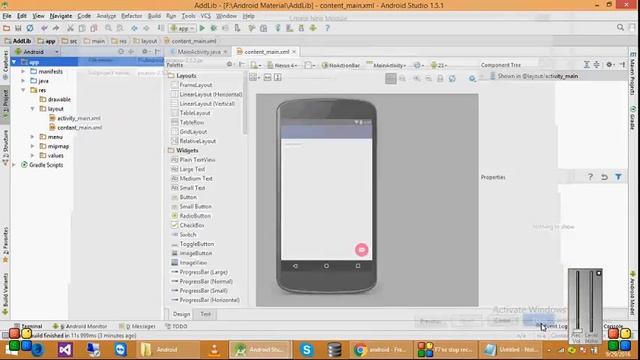Click the Copy icon in toolbar
This screenshot has width=640, height=360.
tap(82, 28)
